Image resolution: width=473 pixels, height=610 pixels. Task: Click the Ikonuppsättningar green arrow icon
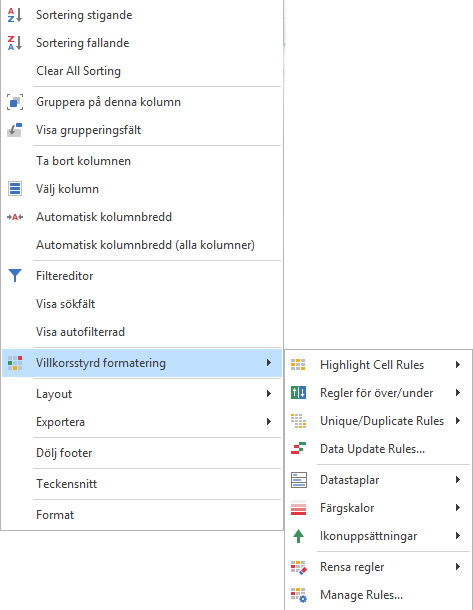298,536
